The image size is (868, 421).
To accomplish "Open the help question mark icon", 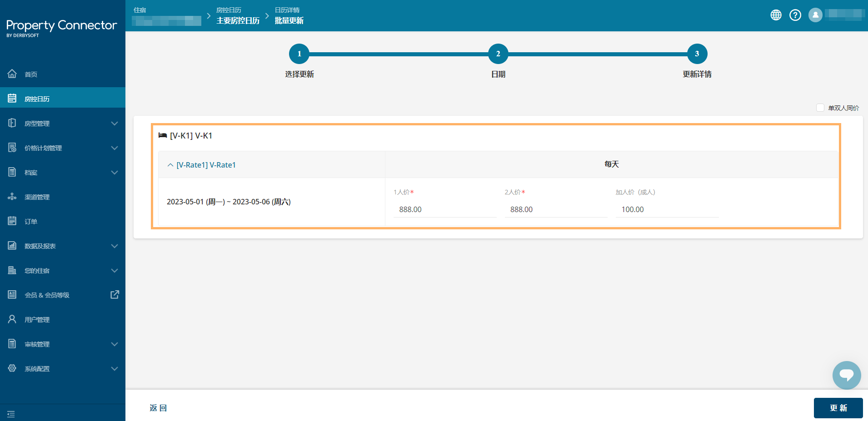I will (795, 15).
